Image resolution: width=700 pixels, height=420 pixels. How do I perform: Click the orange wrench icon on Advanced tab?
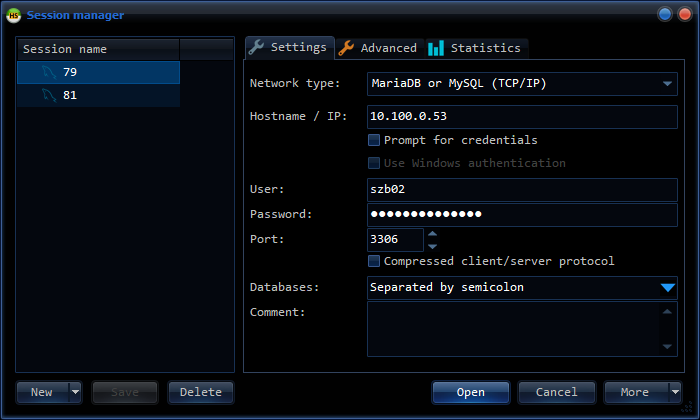coord(346,48)
